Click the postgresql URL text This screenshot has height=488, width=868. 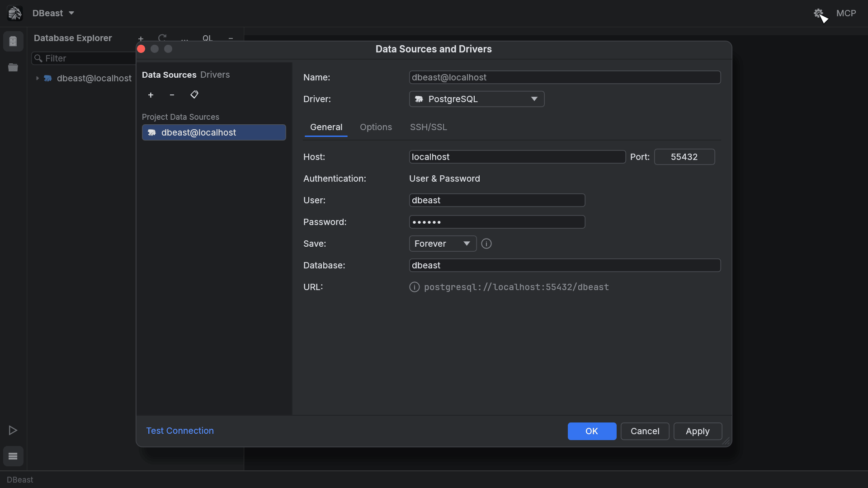click(516, 287)
